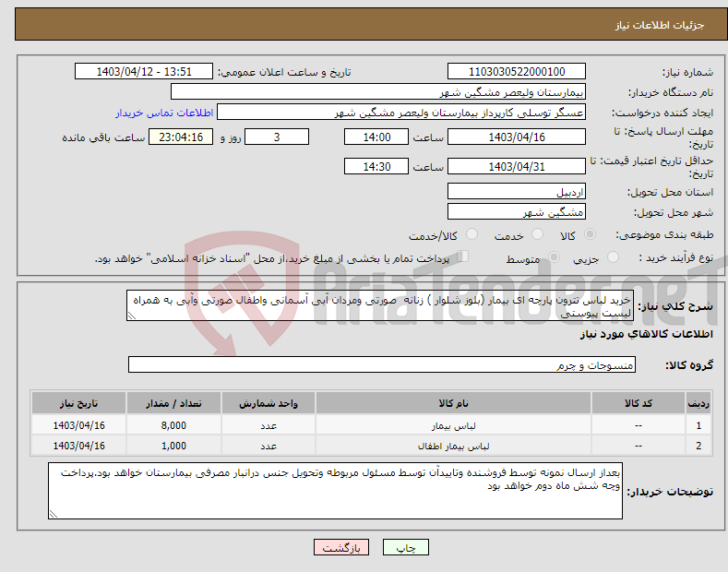Click the quantity cell 1,000
The image size is (728, 572).
173,446
